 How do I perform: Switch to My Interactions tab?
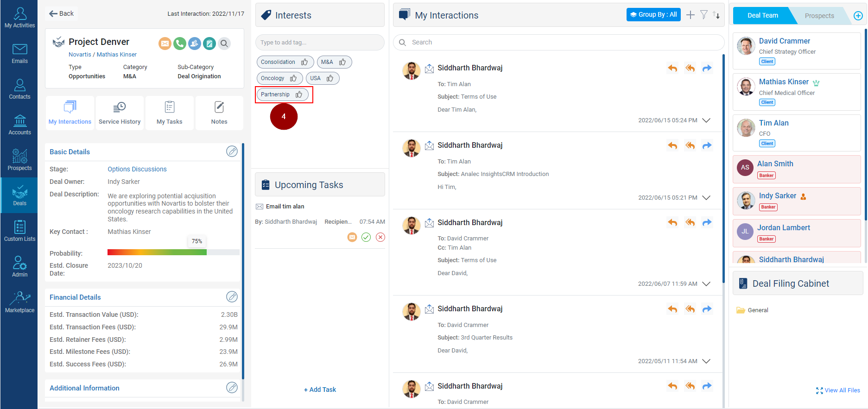pos(70,113)
